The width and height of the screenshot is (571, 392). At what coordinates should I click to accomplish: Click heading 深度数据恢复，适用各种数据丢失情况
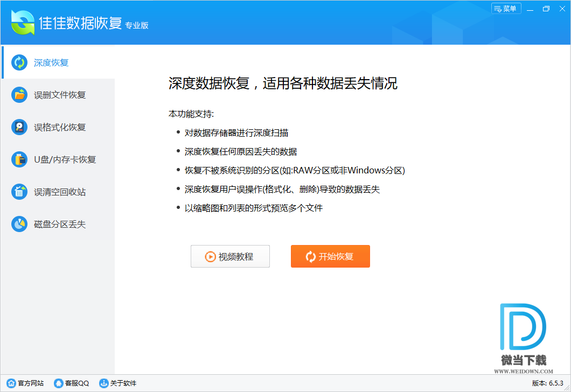[x=283, y=83]
